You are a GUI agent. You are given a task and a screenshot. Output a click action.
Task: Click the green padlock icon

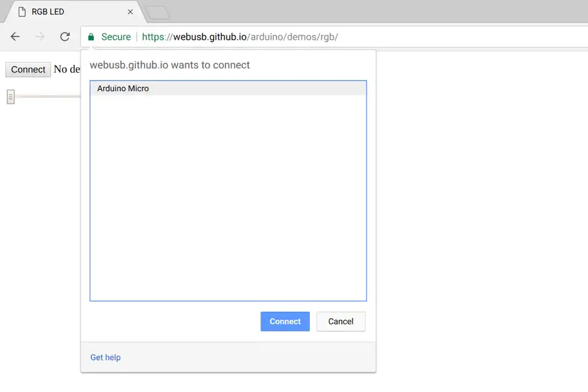click(91, 37)
